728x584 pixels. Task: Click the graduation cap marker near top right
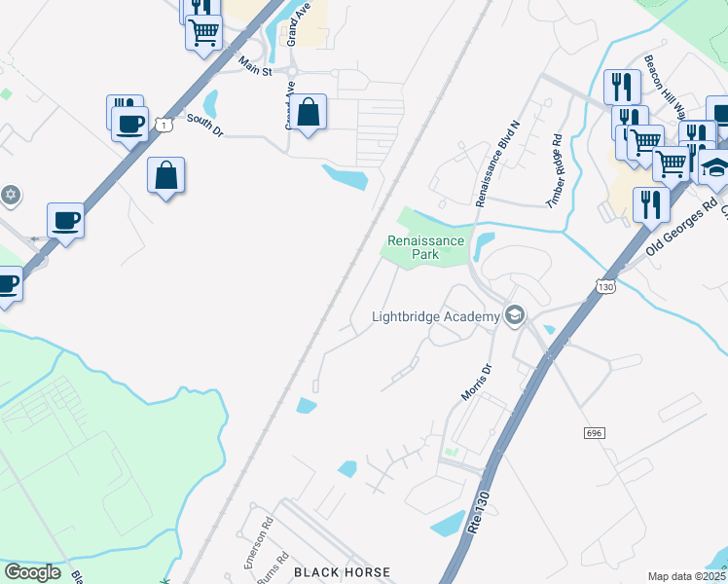click(715, 168)
